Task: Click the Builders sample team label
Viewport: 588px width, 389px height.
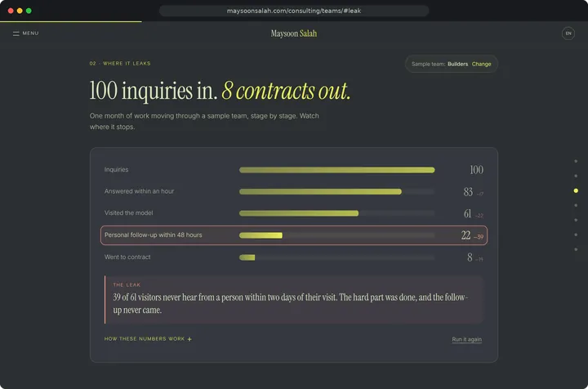Action: (x=457, y=64)
